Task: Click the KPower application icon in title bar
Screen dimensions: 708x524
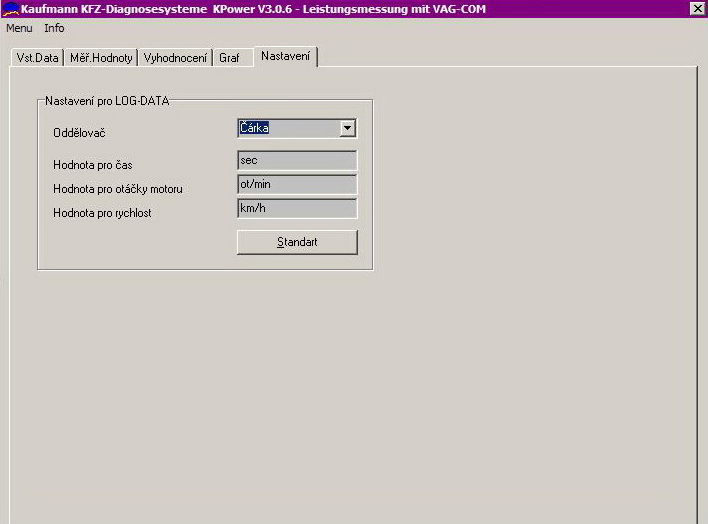Action: click(10, 9)
